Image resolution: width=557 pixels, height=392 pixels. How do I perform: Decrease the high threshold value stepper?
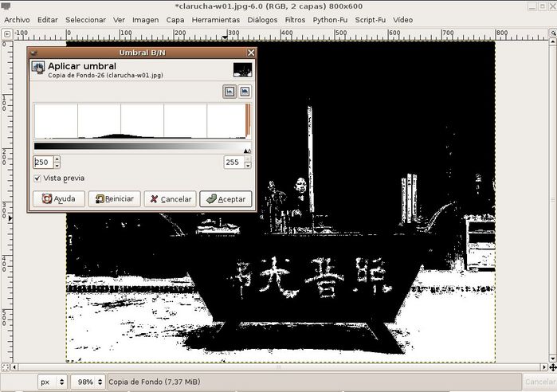pos(249,166)
